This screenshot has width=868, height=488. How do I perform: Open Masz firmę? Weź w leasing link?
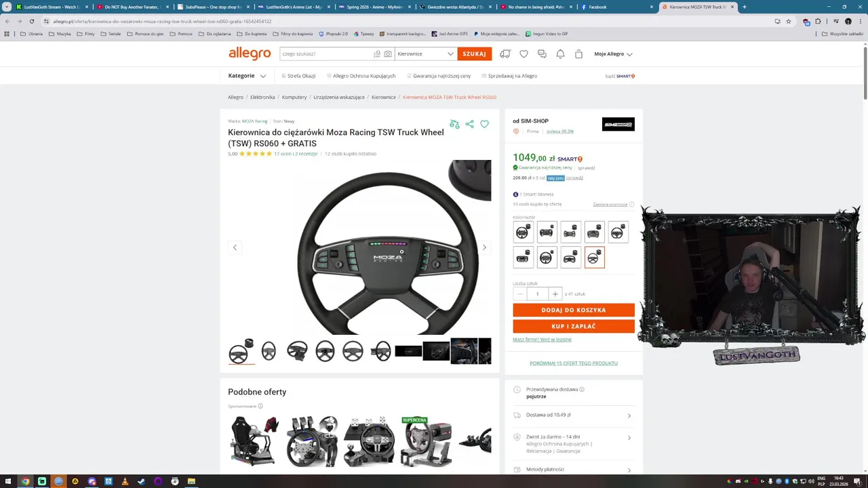[542, 340]
